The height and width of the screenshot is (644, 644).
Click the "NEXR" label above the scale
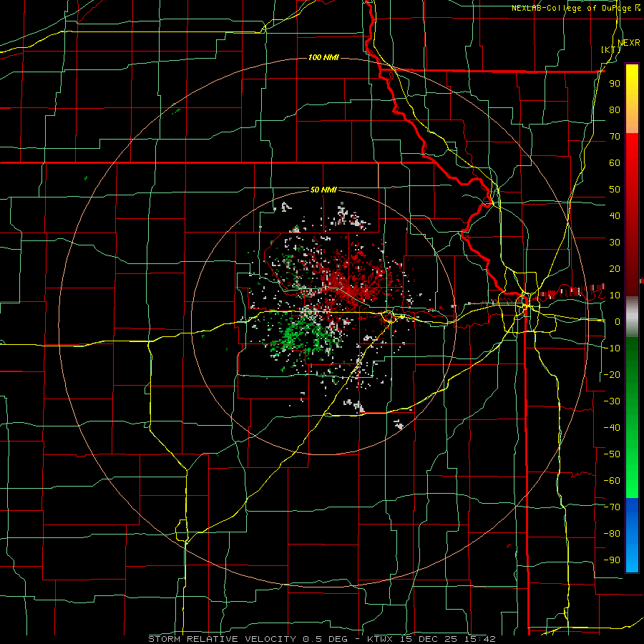tap(628, 43)
